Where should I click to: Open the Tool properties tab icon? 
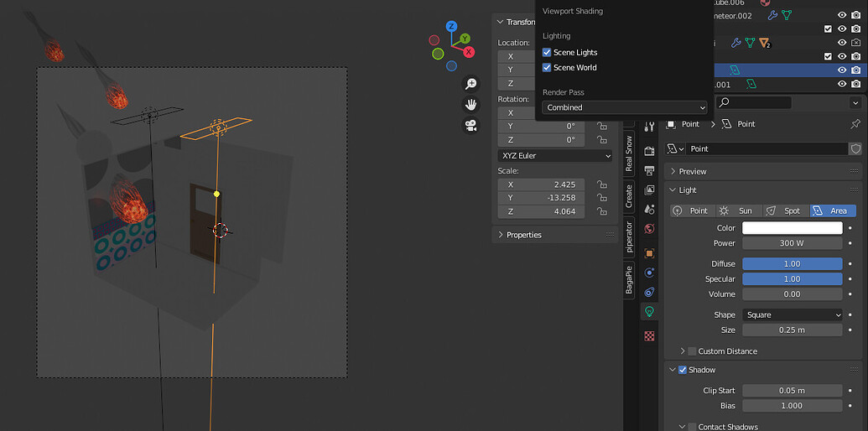click(649, 127)
